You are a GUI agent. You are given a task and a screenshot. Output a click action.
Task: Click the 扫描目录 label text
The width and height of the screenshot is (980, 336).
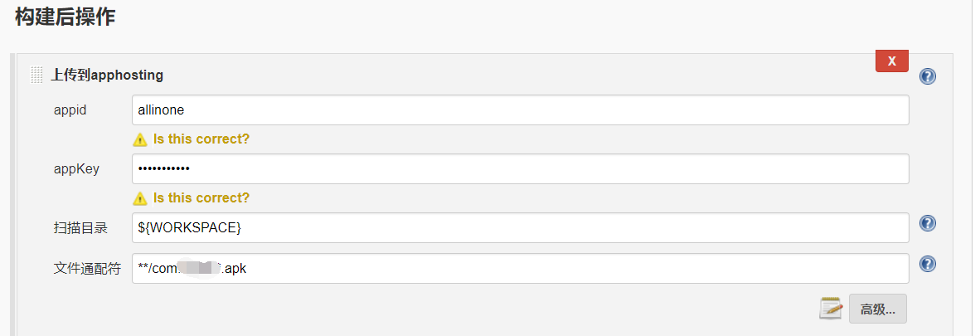pyautogui.click(x=80, y=228)
